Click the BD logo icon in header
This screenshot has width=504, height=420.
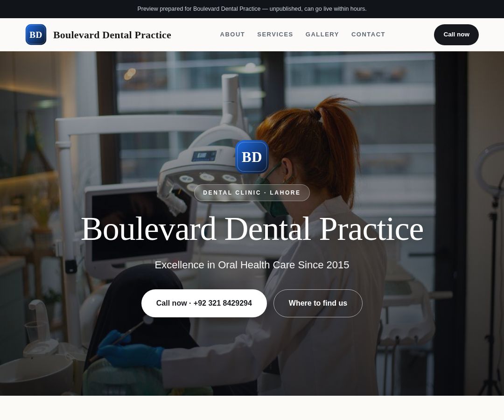point(35,35)
